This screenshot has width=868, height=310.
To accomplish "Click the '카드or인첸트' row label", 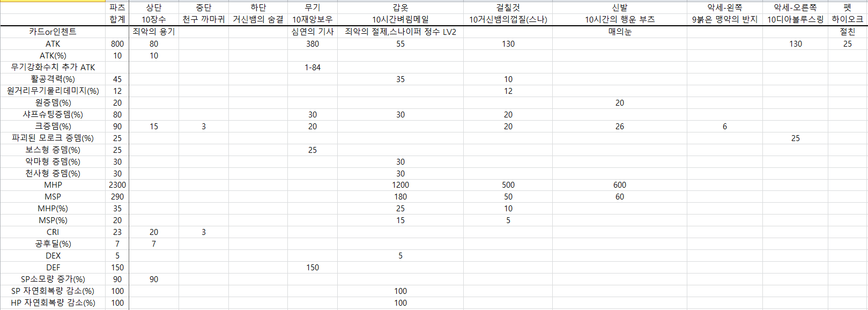I will (53, 32).
